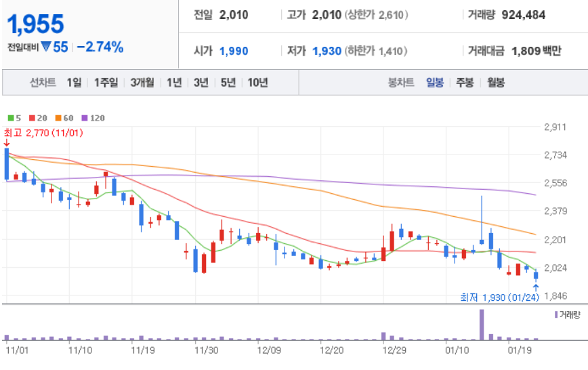The width and height of the screenshot is (588, 370).
Task: Click the red 20-day average legend swatch
Action: 32,118
